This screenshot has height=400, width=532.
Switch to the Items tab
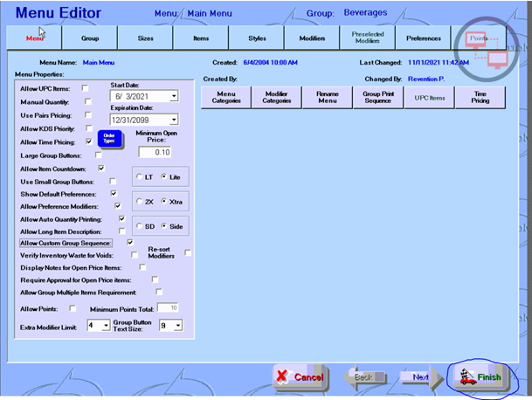point(201,38)
